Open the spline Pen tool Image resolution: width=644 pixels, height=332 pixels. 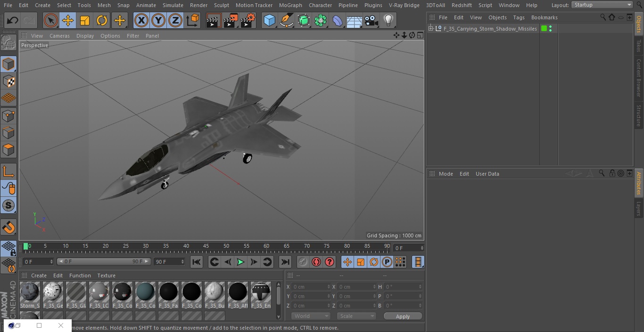click(286, 20)
